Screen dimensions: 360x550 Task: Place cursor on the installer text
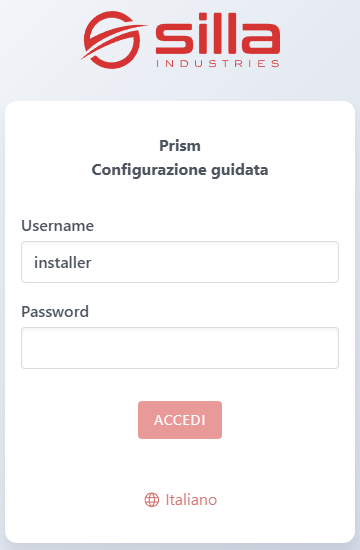coord(63,262)
